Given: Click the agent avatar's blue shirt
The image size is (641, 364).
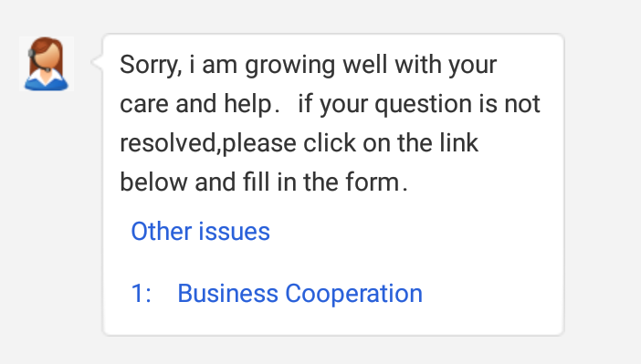Looking at the screenshot, I should [x=47, y=81].
